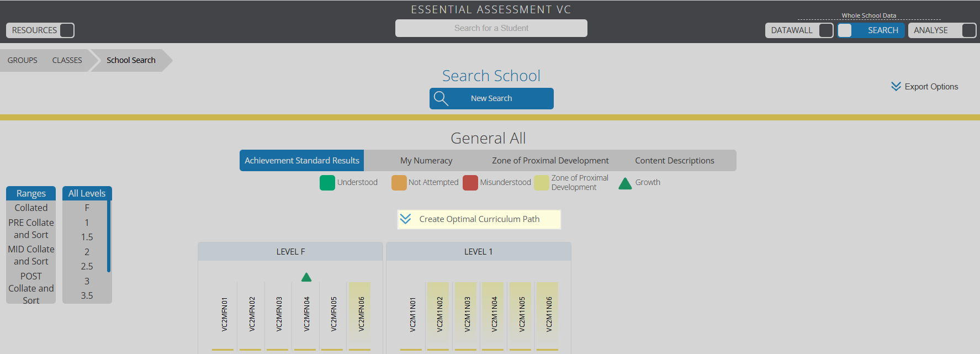Open Export Options

(931, 87)
